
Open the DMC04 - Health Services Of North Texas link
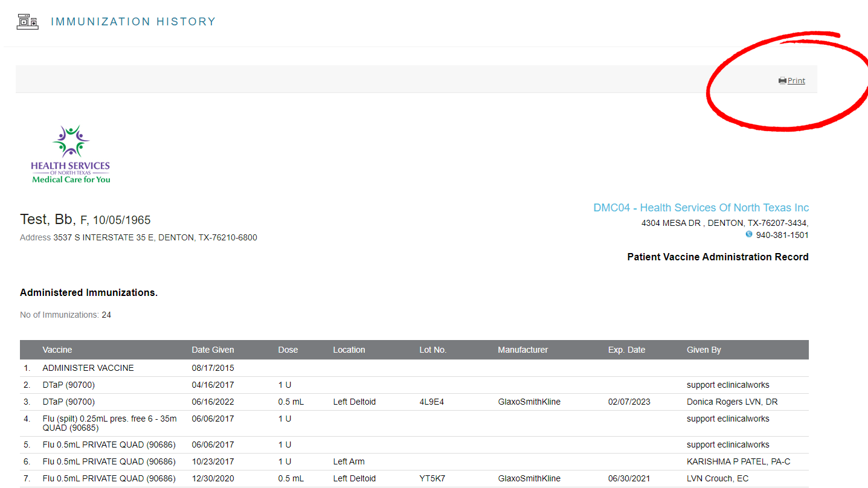click(701, 207)
